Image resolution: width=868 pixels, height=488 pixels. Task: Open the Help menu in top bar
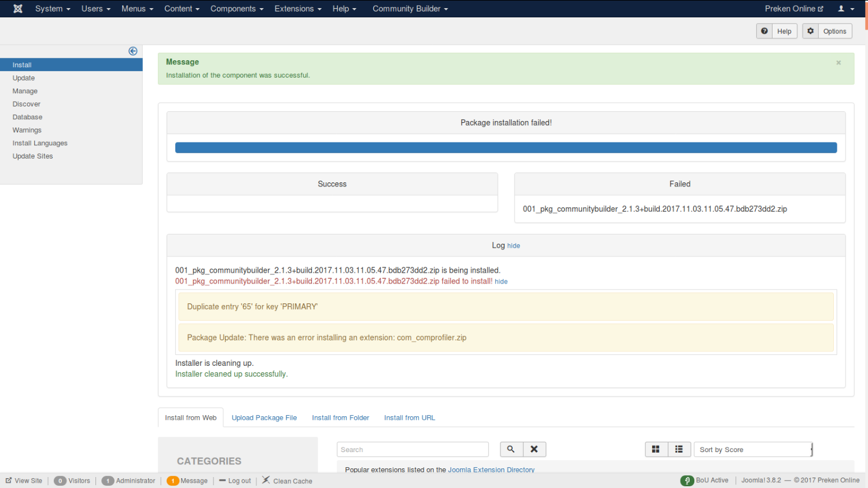coord(344,9)
